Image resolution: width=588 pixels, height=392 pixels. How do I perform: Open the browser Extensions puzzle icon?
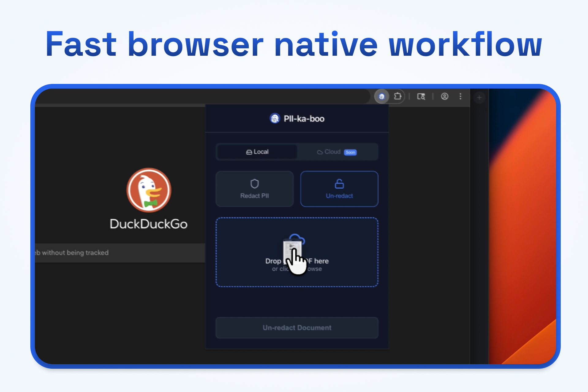click(398, 96)
